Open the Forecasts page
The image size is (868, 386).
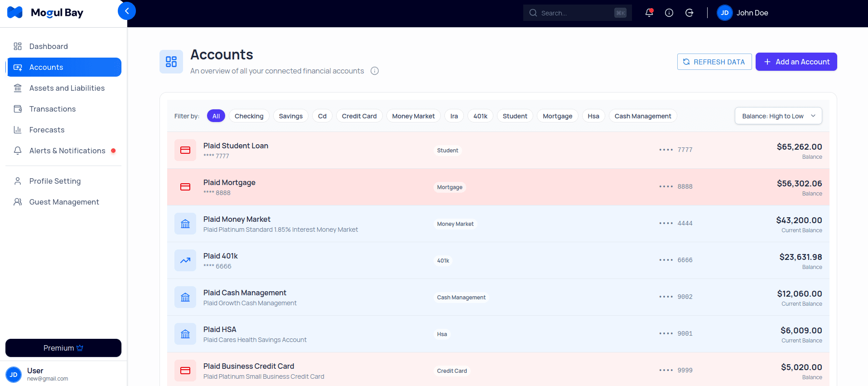click(x=63, y=130)
